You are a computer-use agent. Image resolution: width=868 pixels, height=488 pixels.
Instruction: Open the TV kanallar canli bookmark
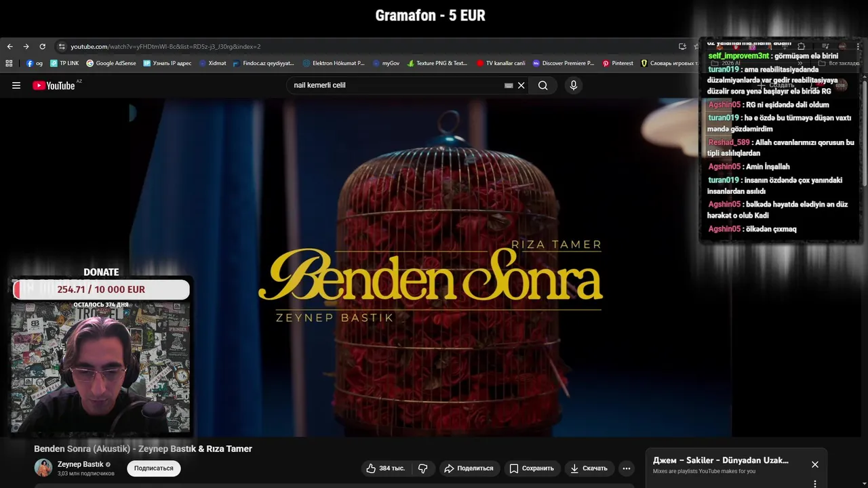tap(501, 63)
